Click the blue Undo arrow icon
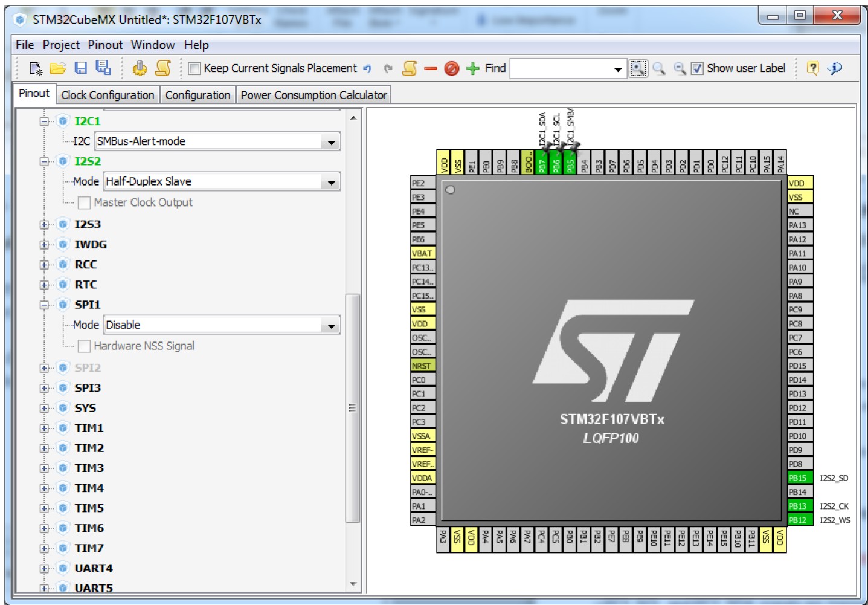868x605 pixels. (x=367, y=68)
